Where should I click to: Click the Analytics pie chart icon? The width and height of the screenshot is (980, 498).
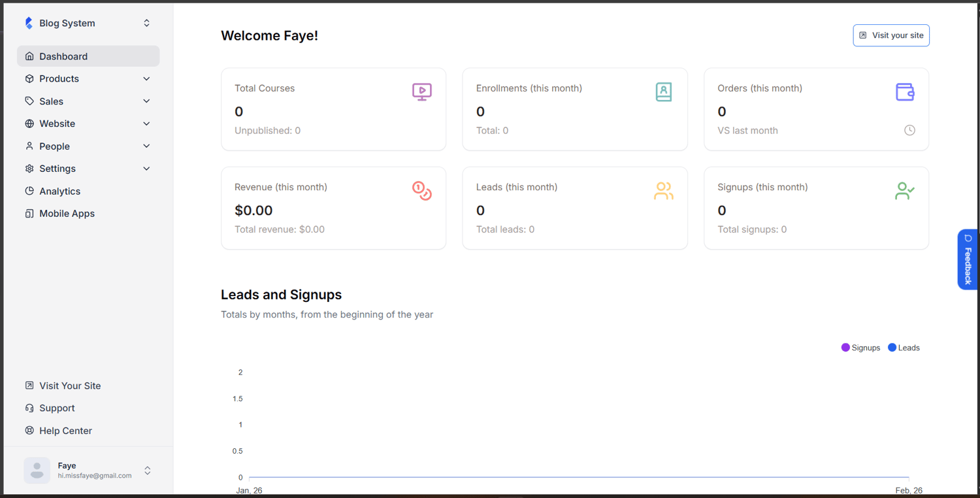29,191
